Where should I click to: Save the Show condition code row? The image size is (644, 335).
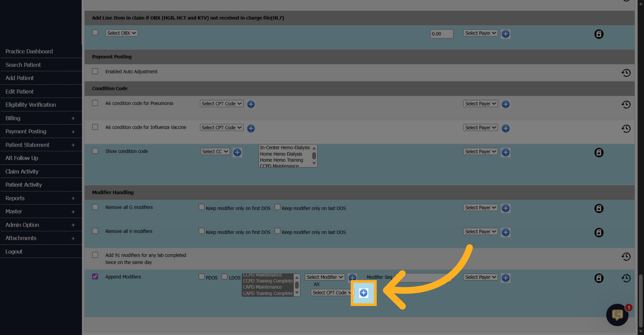click(x=599, y=153)
